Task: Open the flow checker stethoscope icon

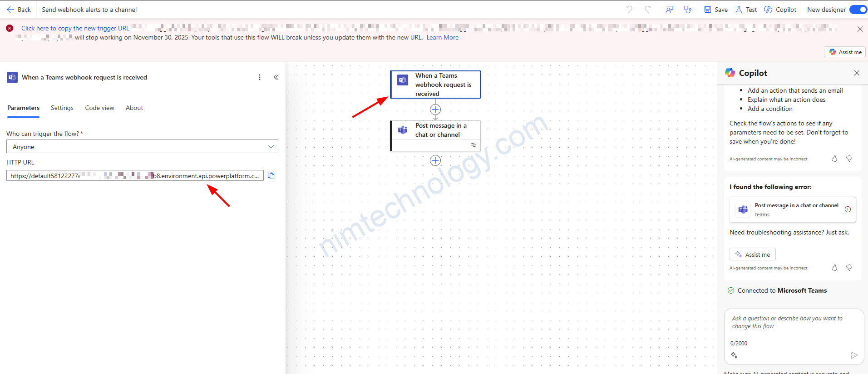Action: [688, 10]
